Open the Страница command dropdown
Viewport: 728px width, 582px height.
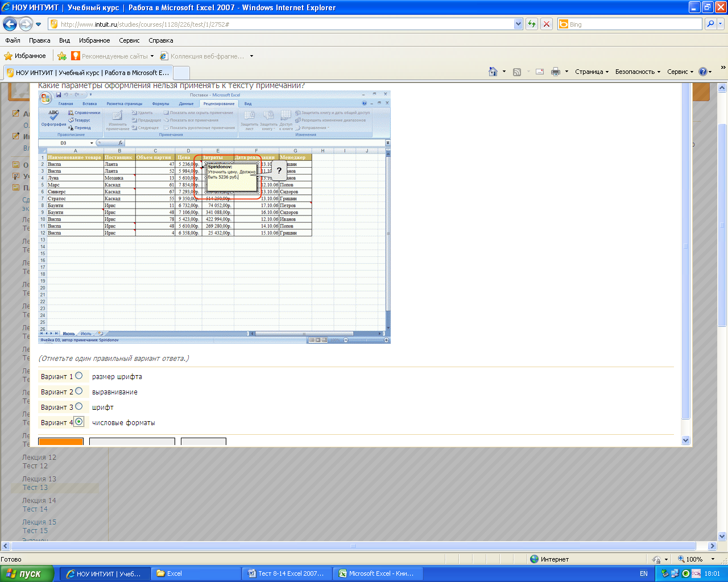pyautogui.click(x=591, y=72)
